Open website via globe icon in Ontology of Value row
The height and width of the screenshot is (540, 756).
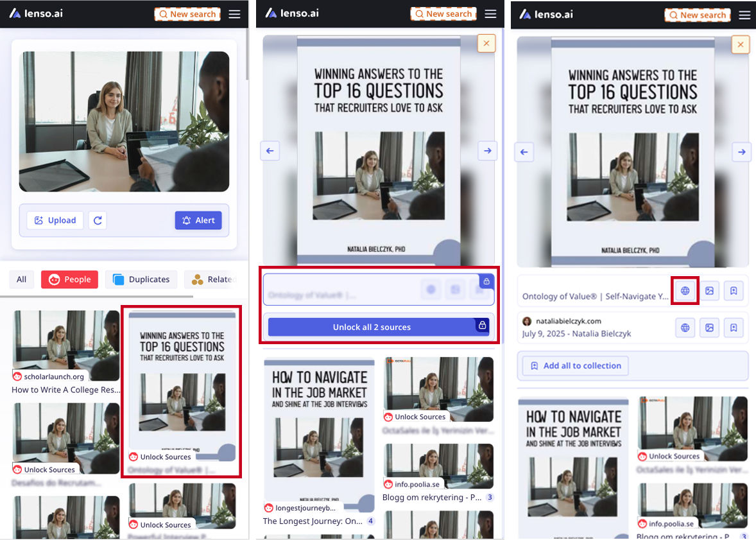click(x=685, y=291)
